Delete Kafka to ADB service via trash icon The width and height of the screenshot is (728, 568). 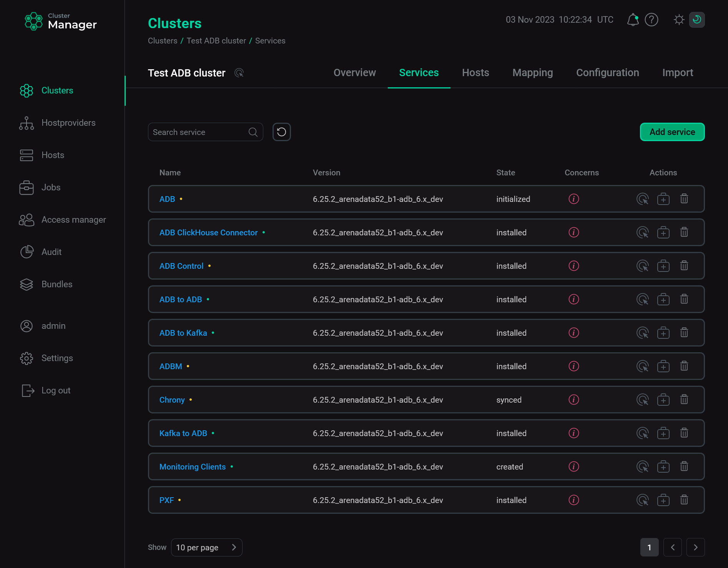coord(684,433)
